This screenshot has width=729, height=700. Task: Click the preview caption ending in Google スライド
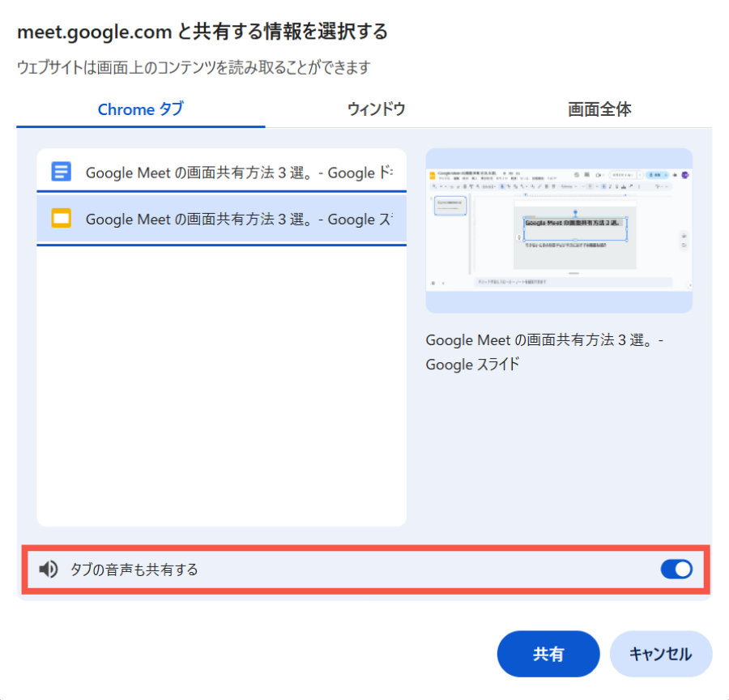click(x=544, y=352)
